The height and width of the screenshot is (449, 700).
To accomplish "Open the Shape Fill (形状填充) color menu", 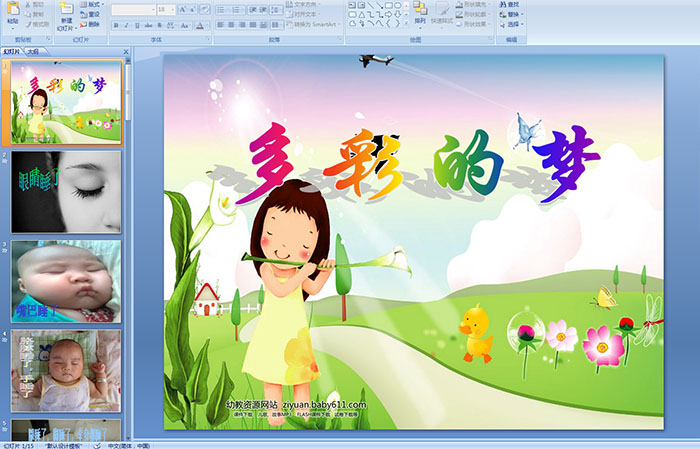I will (473, 4).
